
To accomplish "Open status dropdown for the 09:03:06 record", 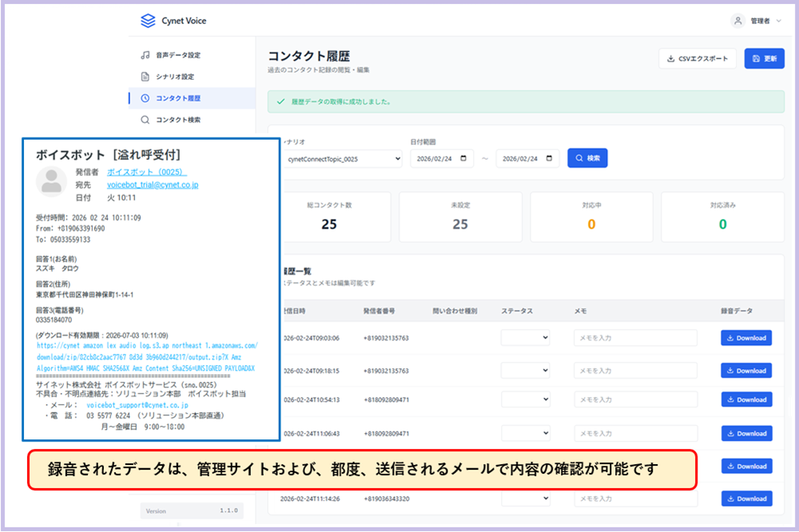I will [526, 338].
